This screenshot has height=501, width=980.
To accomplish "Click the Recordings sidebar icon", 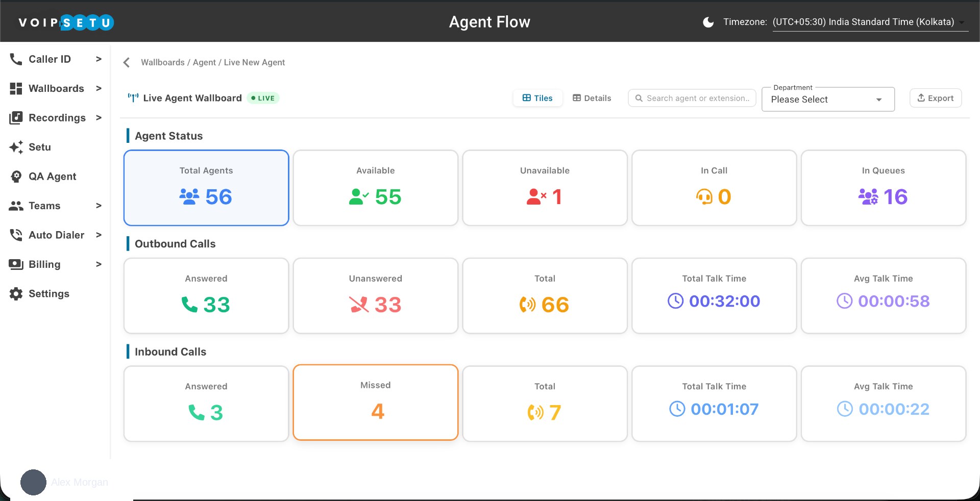I will [x=16, y=118].
